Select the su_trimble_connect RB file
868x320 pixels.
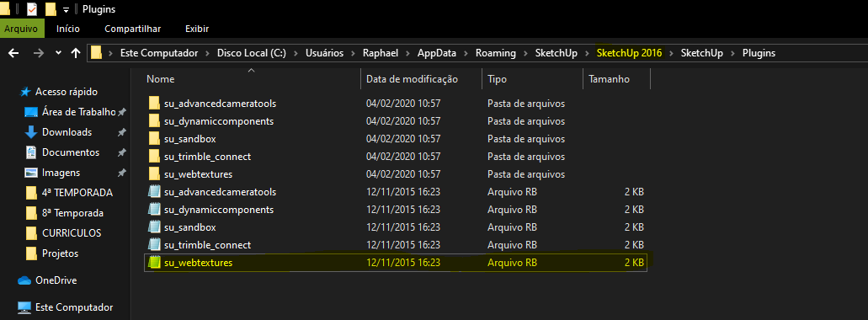(208, 245)
